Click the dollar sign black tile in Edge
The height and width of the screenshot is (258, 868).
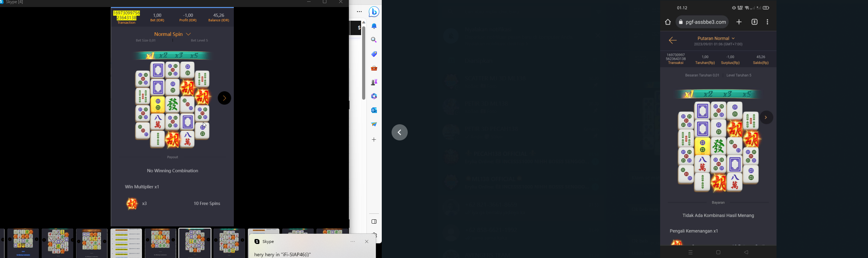(356, 28)
